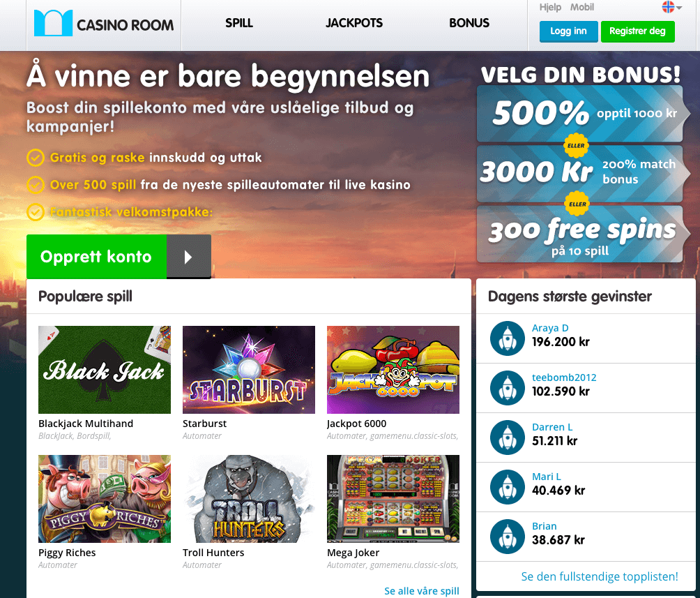700x598 pixels.
Task: Click the Logg inn button
Action: click(x=568, y=31)
